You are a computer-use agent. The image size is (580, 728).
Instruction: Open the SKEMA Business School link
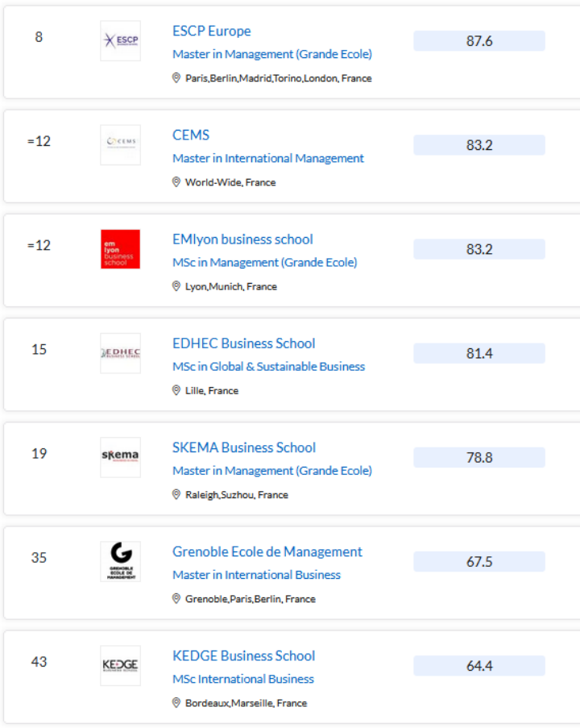pyautogui.click(x=244, y=447)
